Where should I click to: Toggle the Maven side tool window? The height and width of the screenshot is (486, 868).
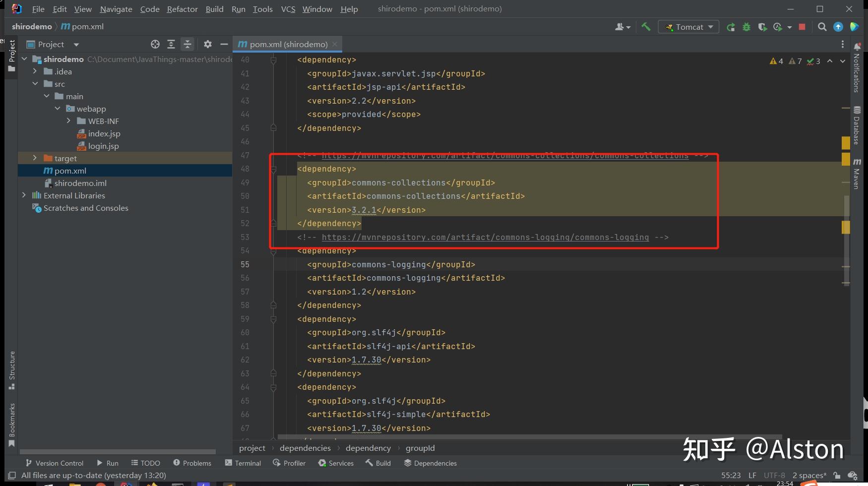[x=857, y=174]
